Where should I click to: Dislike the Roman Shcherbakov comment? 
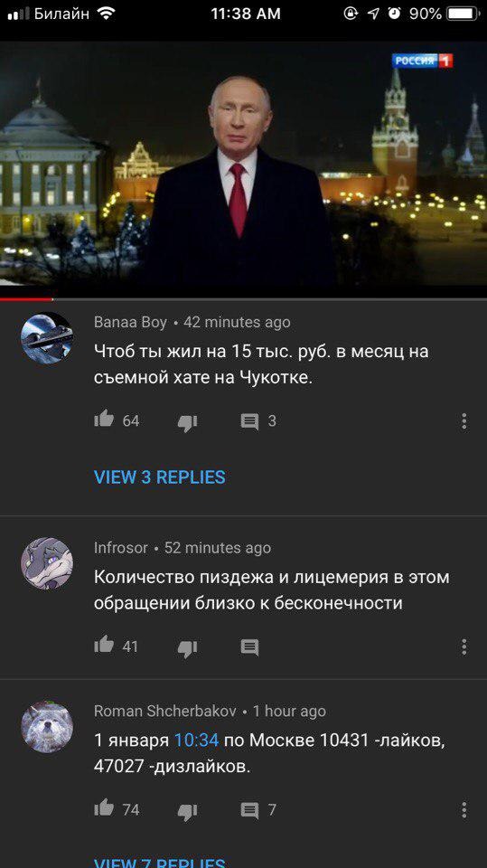(187, 812)
